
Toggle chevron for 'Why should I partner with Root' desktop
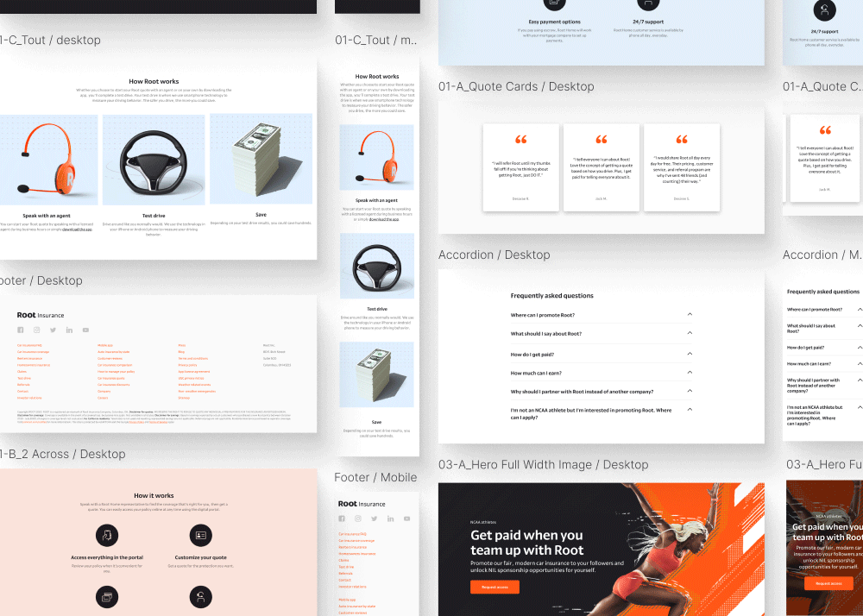click(690, 391)
